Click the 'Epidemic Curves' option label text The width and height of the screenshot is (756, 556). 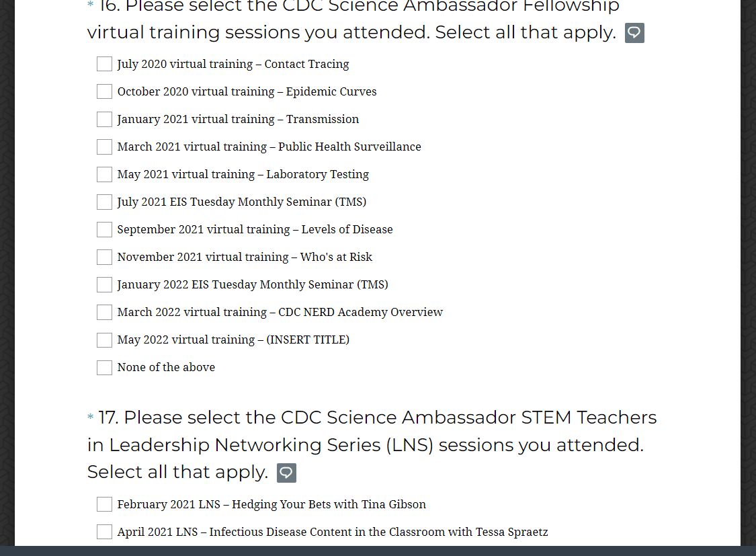click(x=331, y=91)
